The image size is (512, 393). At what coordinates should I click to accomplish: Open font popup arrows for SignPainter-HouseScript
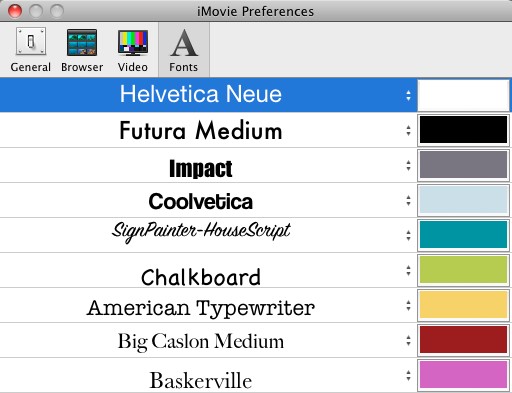408,236
